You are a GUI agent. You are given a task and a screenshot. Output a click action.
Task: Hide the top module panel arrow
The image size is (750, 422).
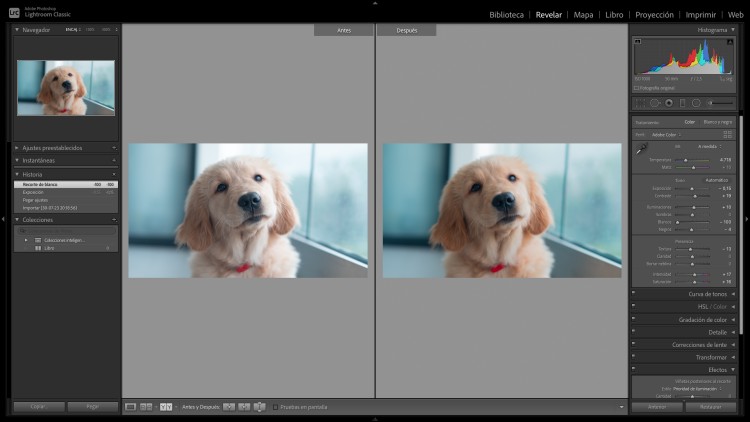[x=375, y=3]
